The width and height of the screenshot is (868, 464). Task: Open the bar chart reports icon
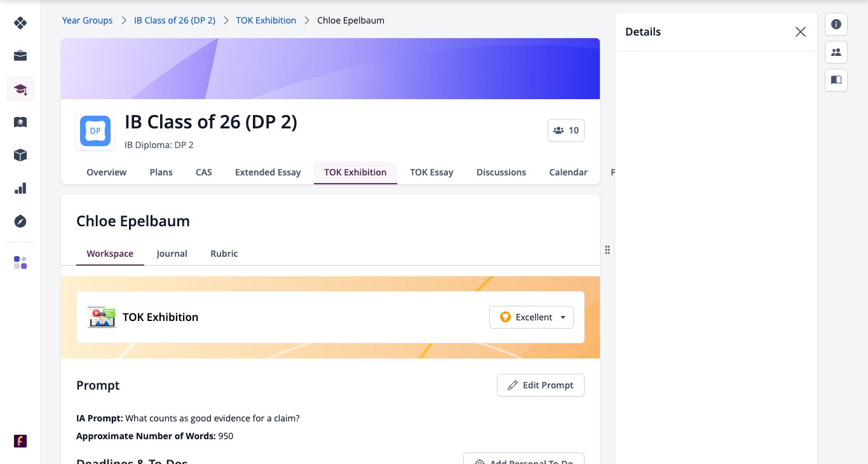(20, 188)
